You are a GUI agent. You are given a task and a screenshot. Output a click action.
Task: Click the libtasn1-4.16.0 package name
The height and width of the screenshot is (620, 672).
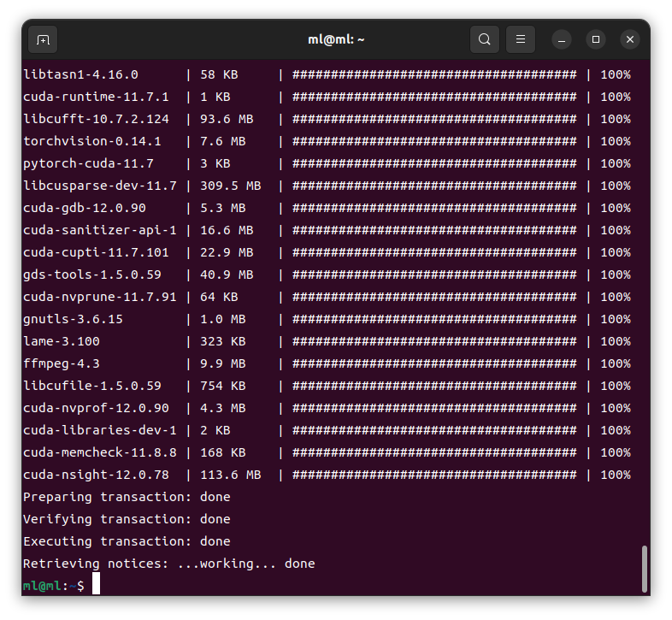pos(80,74)
